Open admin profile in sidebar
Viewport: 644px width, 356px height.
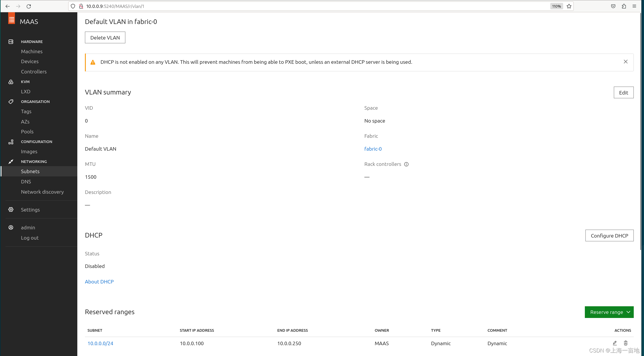[x=28, y=228]
